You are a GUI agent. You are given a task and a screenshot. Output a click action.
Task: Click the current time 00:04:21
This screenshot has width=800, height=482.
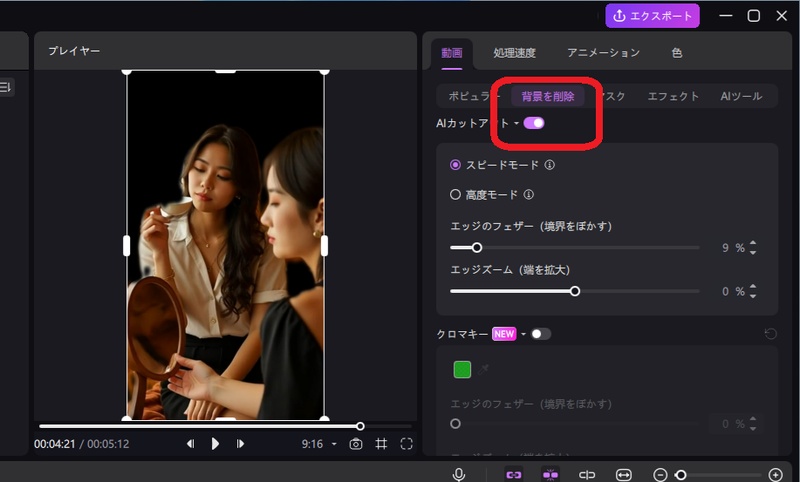(x=55, y=444)
